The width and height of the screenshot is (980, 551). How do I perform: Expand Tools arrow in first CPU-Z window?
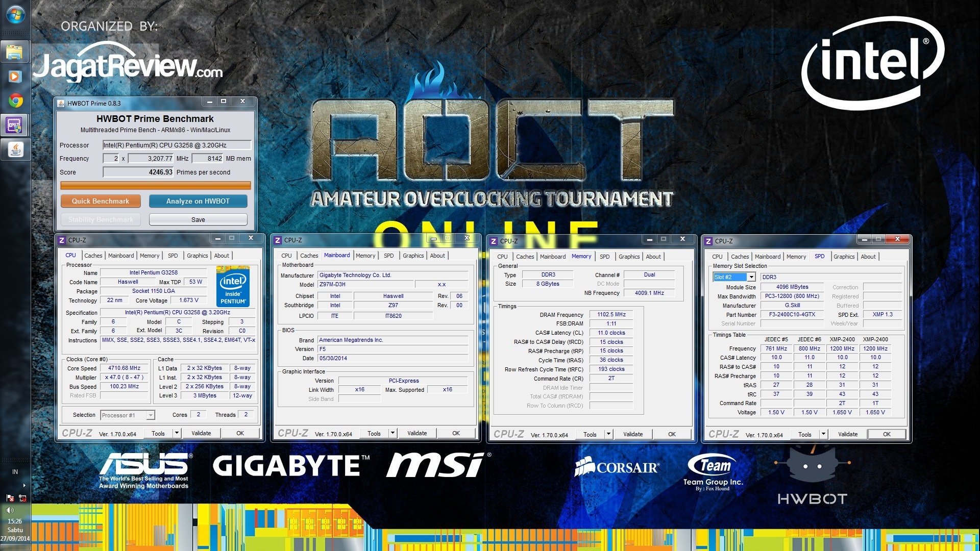point(177,433)
